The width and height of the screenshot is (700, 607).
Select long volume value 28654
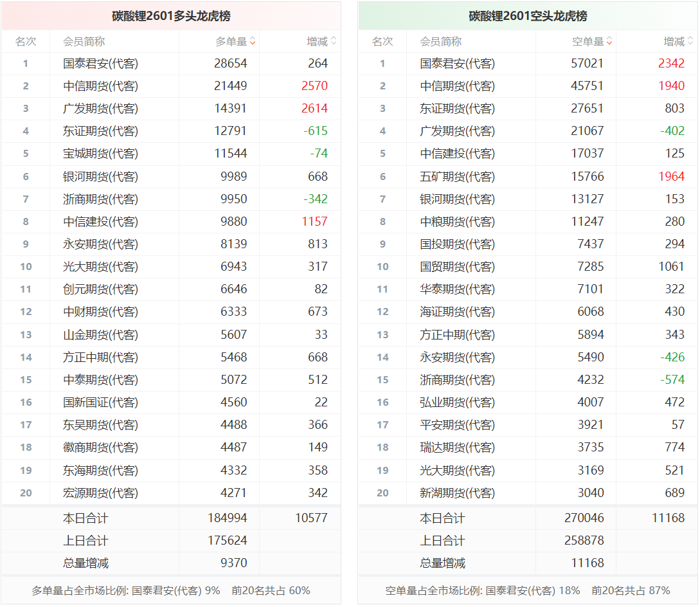pyautogui.click(x=230, y=64)
